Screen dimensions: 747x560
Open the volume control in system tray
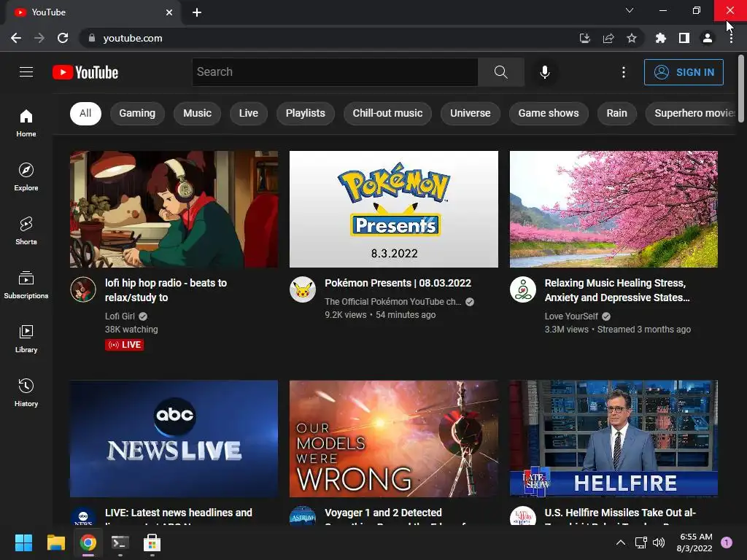click(659, 542)
